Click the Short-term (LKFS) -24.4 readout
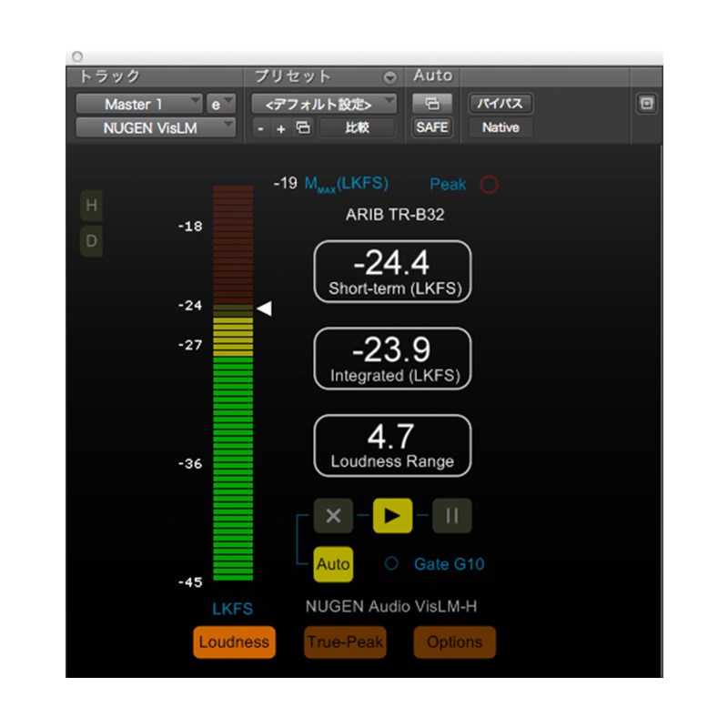Image resolution: width=728 pixels, height=728 pixels. (x=393, y=271)
